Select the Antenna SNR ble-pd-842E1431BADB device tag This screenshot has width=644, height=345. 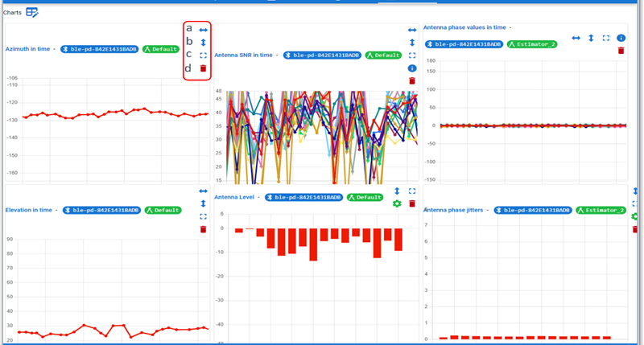[x=323, y=55]
